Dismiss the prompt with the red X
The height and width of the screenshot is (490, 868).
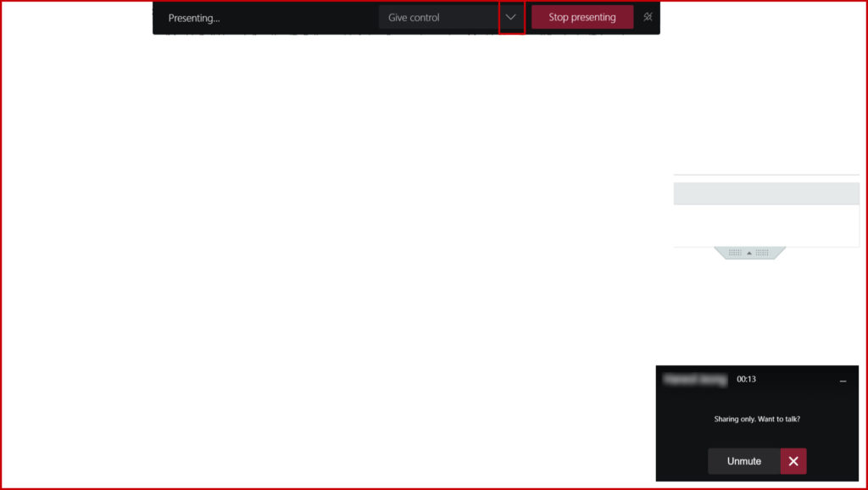pos(793,461)
